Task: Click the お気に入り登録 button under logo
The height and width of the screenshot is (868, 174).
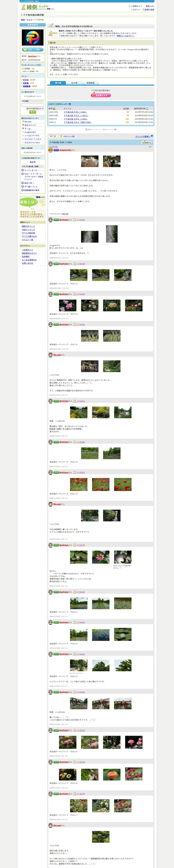Action: [32, 49]
